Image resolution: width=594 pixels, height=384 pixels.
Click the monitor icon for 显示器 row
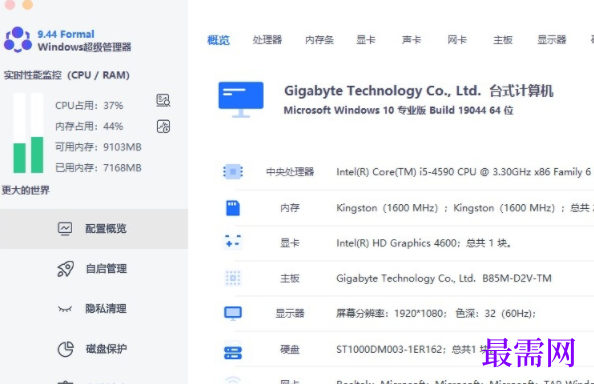pos(233,313)
